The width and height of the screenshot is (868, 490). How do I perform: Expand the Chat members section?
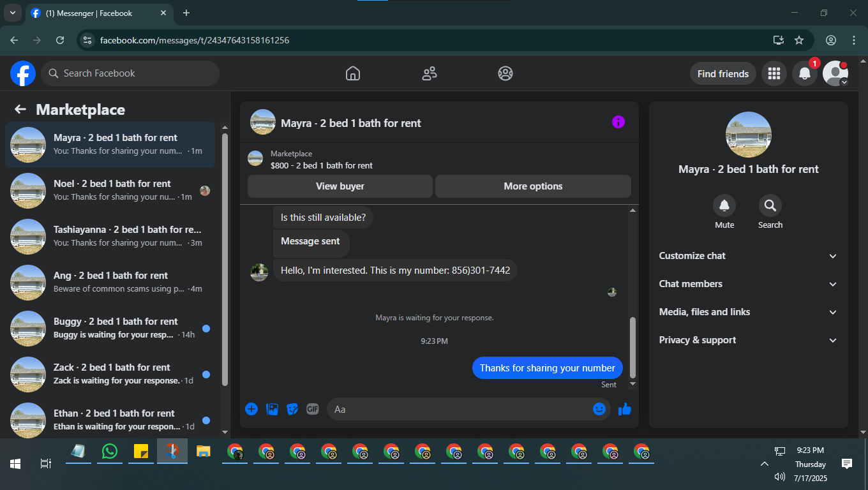coord(748,284)
